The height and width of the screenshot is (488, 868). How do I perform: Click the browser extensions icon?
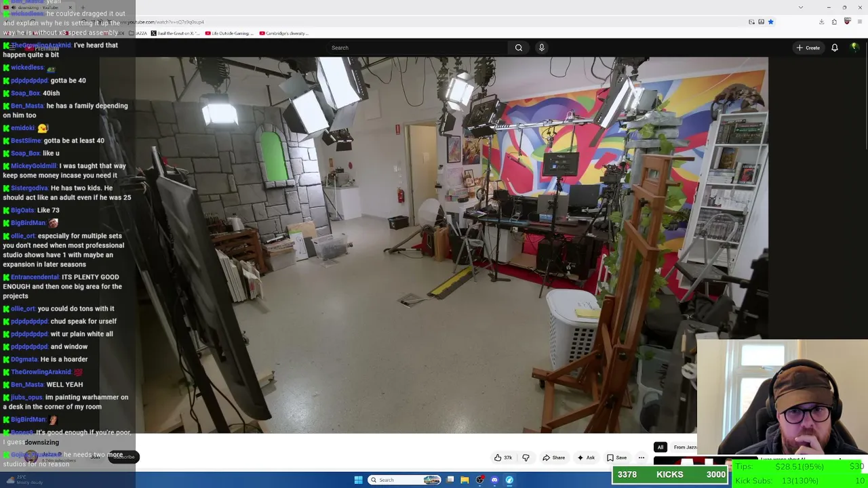pos(834,22)
